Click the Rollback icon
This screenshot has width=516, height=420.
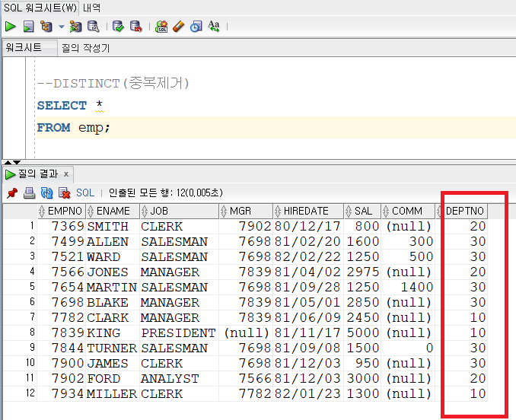[x=136, y=27]
